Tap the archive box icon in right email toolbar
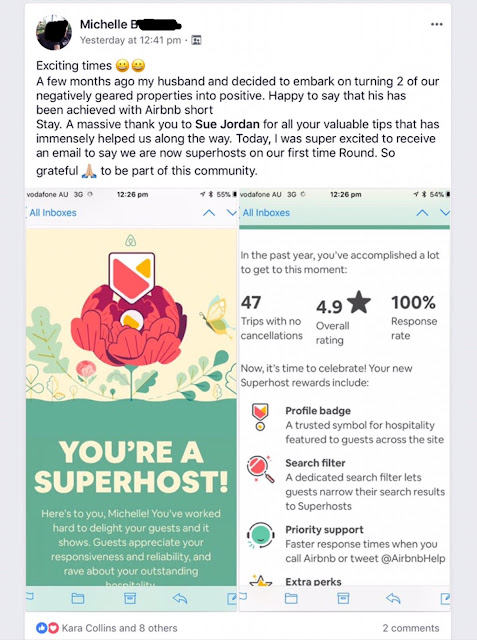477x640 pixels. 343,598
